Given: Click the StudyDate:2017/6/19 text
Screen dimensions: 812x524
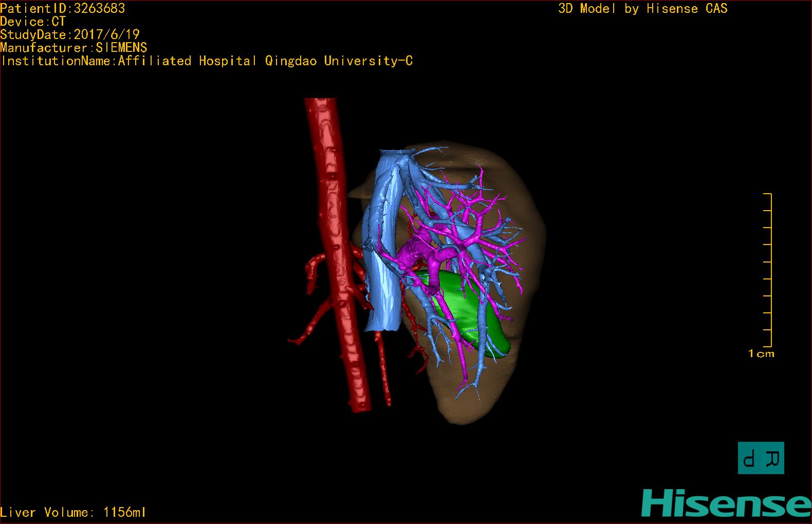Looking at the screenshot, I should pyautogui.click(x=70, y=34).
